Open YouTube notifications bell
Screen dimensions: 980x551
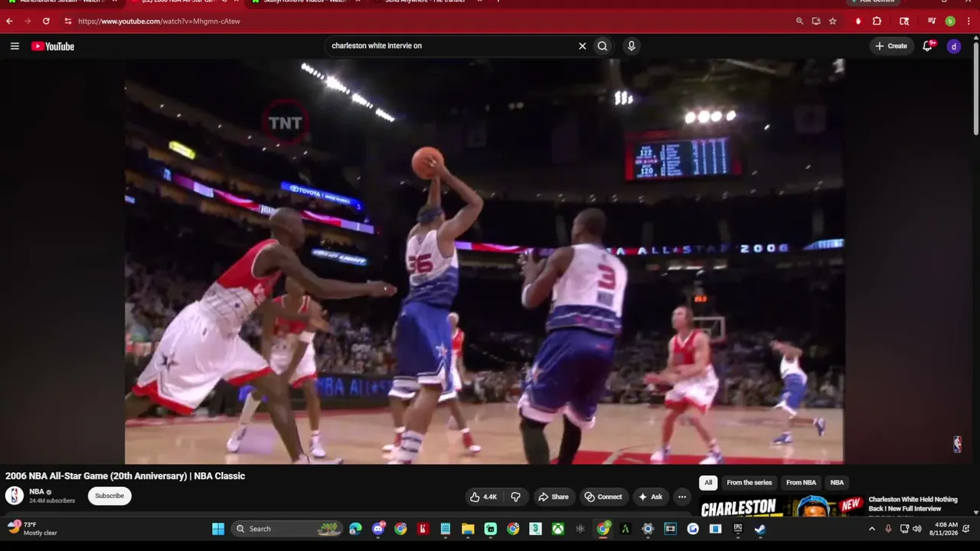click(928, 46)
